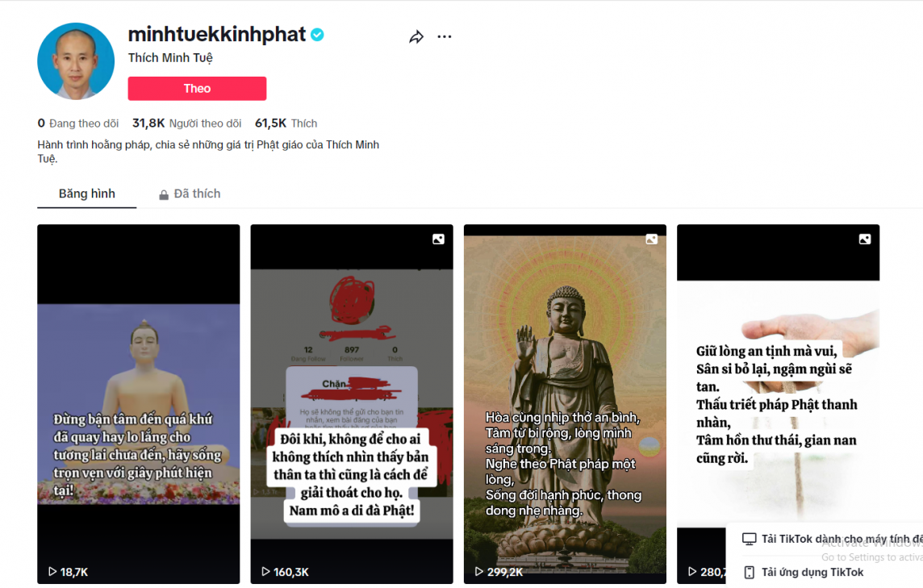Click photo-post icon on Buddha statue video
Viewport: 923px width, 588px height.
click(x=652, y=239)
